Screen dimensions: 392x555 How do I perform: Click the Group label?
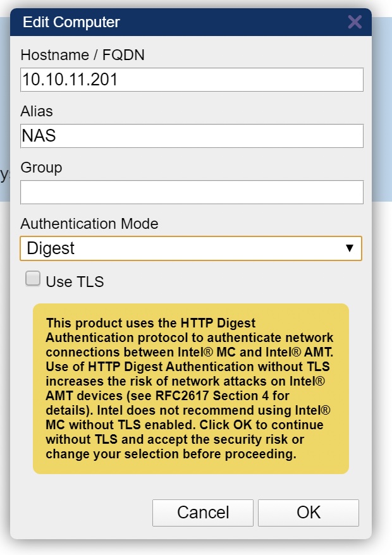click(x=42, y=168)
